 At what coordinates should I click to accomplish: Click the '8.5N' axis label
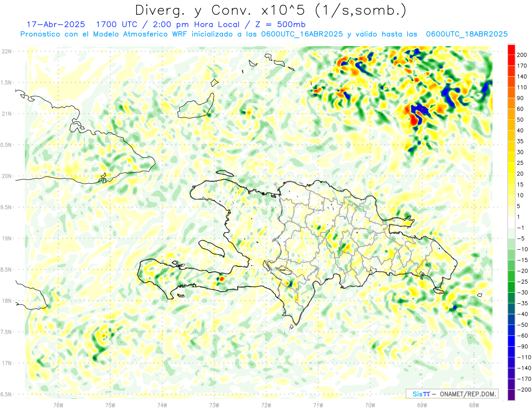tap(6, 270)
